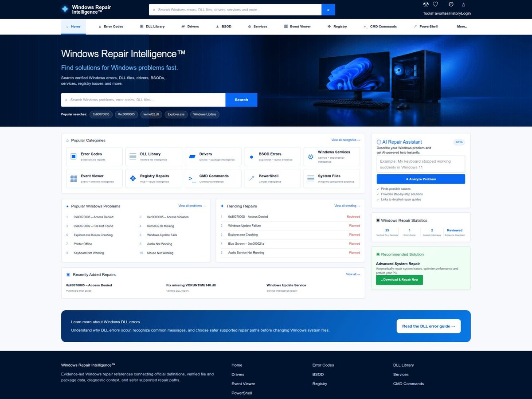Click the System Files category card icon
The width and height of the screenshot is (532, 399).
coord(311,179)
